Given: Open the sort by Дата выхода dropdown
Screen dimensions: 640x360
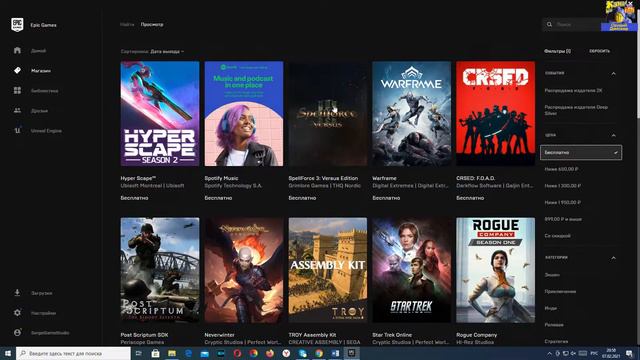Looking at the screenshot, I should [167, 51].
